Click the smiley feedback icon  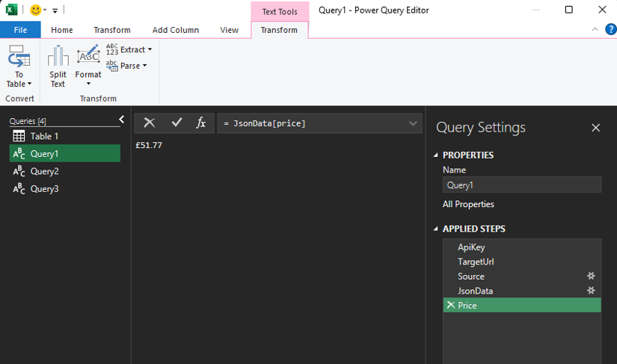pyautogui.click(x=35, y=10)
